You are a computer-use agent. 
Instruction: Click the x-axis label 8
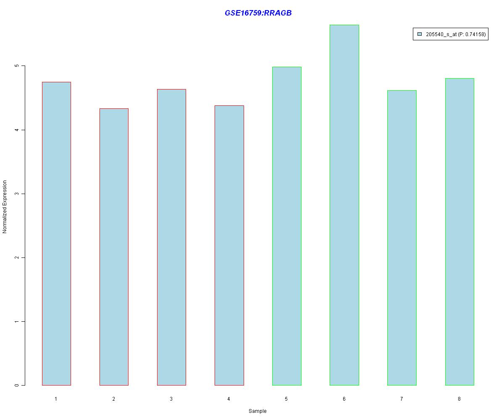(459, 399)
